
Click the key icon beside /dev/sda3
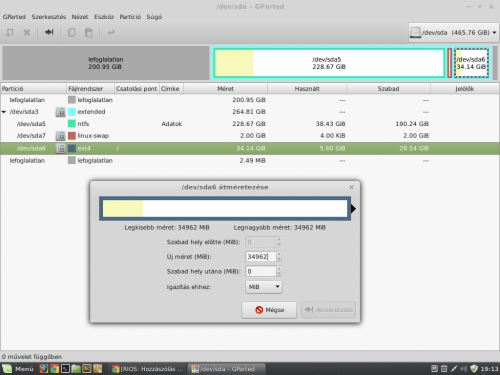click(60, 112)
